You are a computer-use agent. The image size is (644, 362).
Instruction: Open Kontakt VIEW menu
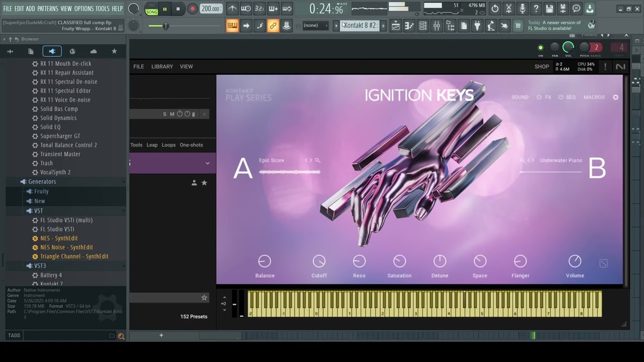(x=186, y=66)
